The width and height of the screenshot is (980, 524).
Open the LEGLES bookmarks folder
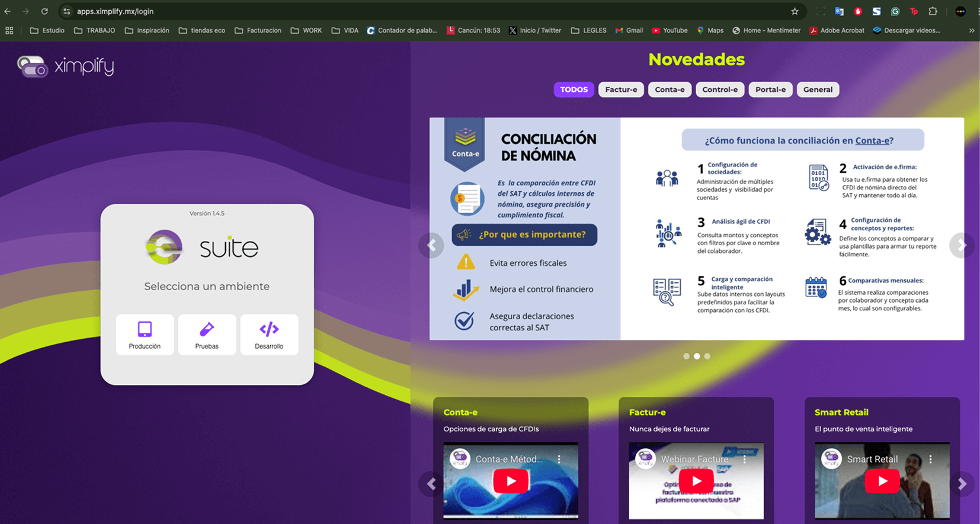point(588,30)
